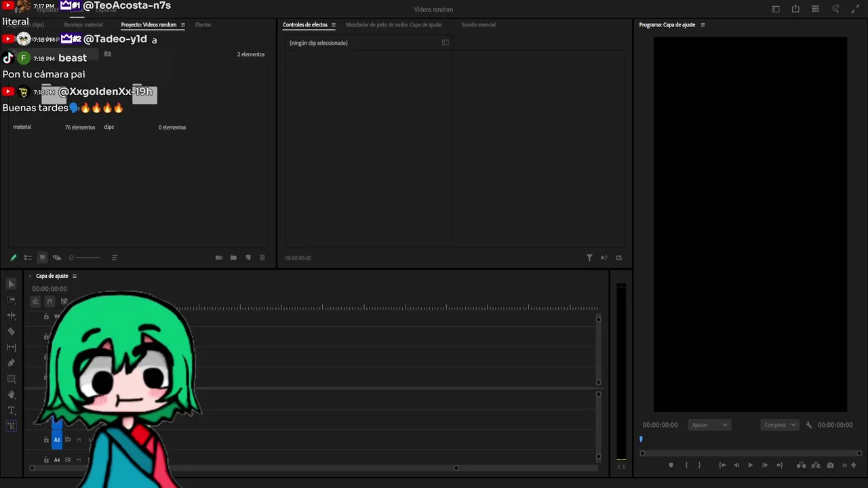The width and height of the screenshot is (868, 488).
Task: Open Programa: Capa de ajuste panel menu
Action: point(703,25)
